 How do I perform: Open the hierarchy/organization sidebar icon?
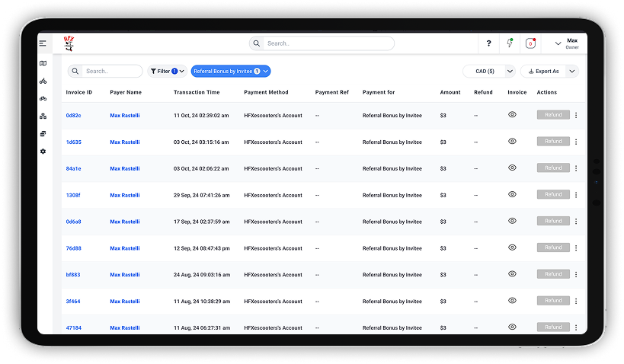click(x=43, y=117)
